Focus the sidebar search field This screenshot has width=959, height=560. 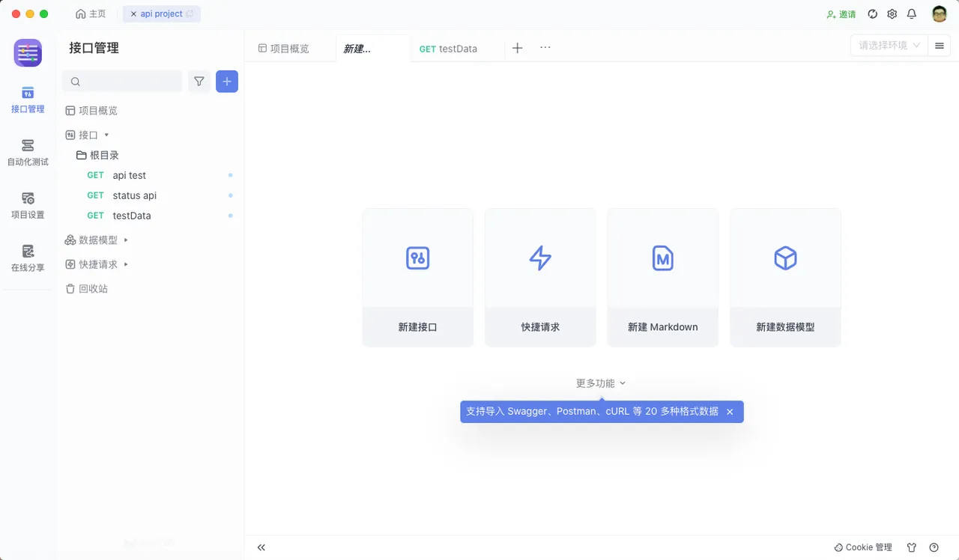pos(122,82)
